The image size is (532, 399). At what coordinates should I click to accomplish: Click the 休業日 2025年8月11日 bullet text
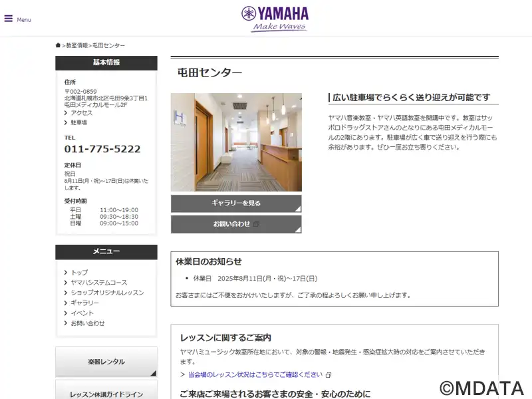click(255, 279)
